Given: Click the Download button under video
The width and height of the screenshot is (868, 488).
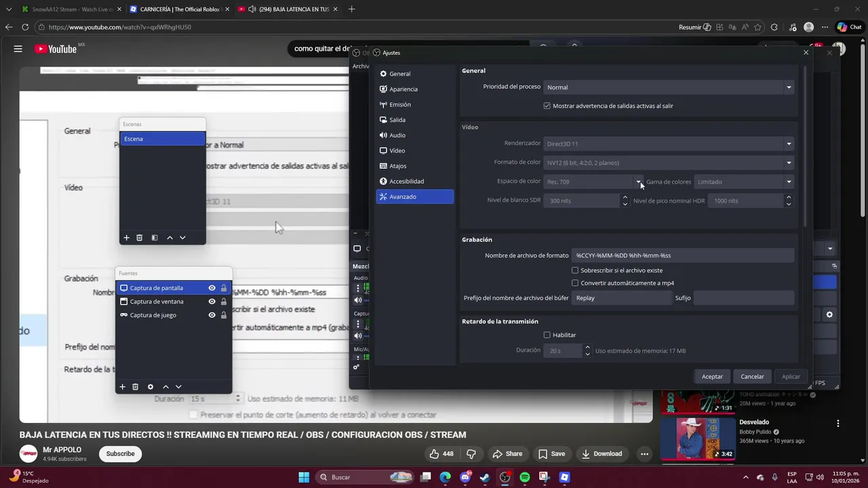Looking at the screenshot, I should click(601, 454).
